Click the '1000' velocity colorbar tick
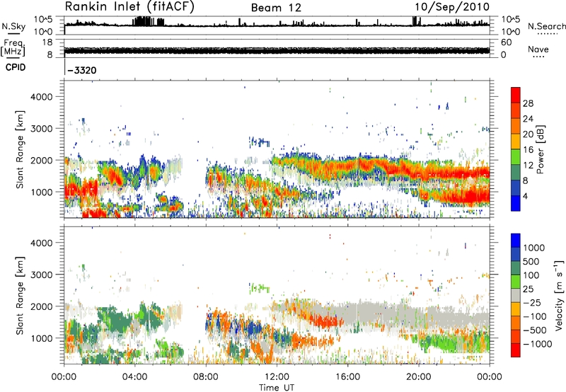The width and height of the screenshot is (566, 392). tap(534, 248)
